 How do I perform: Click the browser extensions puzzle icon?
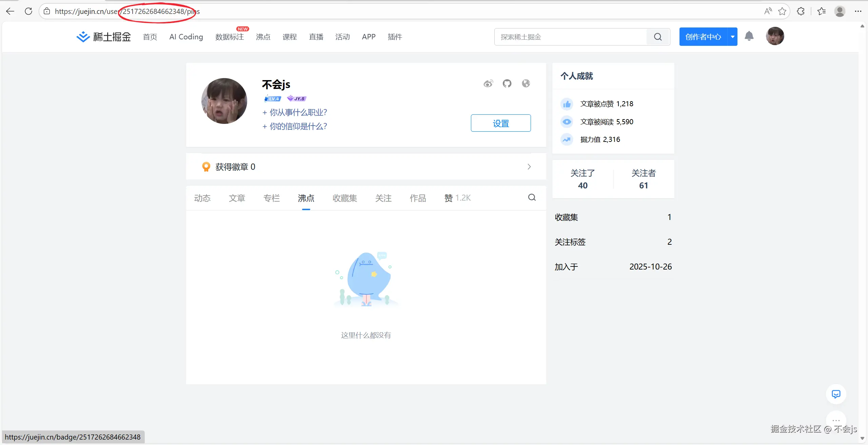(801, 11)
